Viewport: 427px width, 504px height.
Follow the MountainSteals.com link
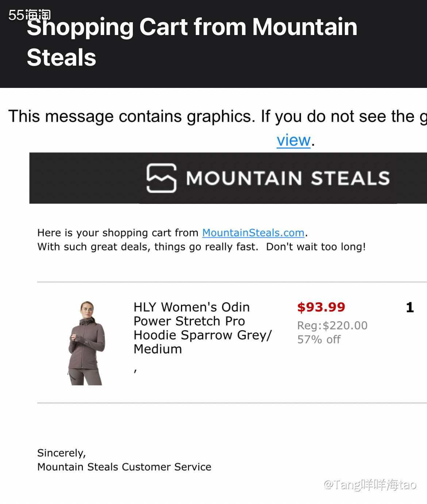(x=253, y=233)
